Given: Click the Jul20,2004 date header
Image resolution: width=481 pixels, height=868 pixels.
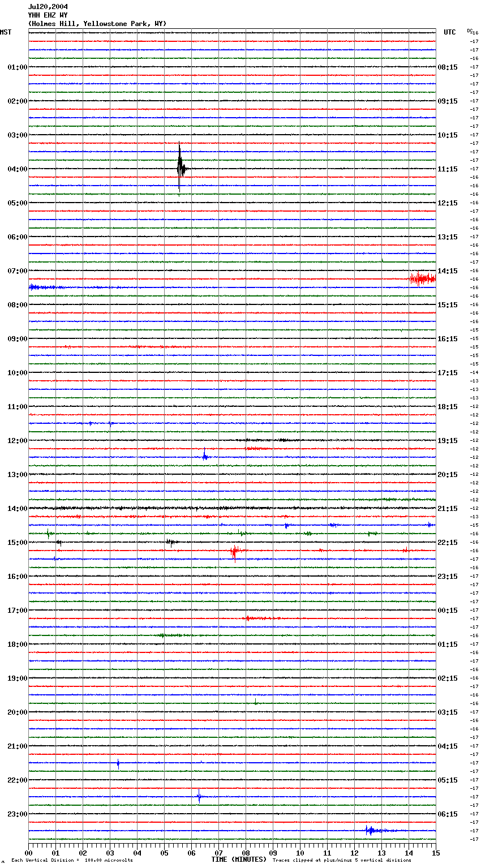Looking at the screenshot, I should (48, 7).
